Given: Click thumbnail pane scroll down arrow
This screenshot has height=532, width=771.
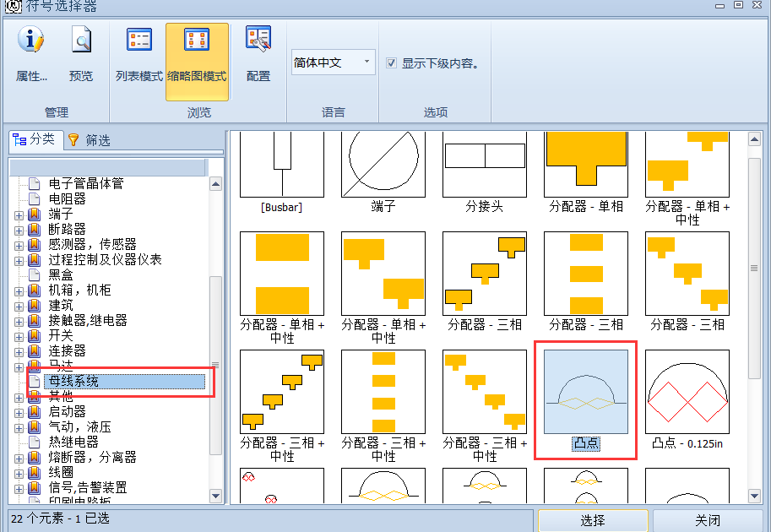Looking at the screenshot, I should [754, 496].
